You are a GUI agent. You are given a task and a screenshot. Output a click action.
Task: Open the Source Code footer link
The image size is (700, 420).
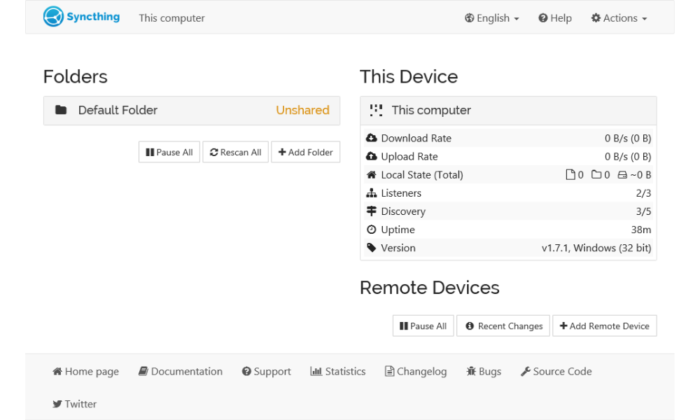click(556, 371)
